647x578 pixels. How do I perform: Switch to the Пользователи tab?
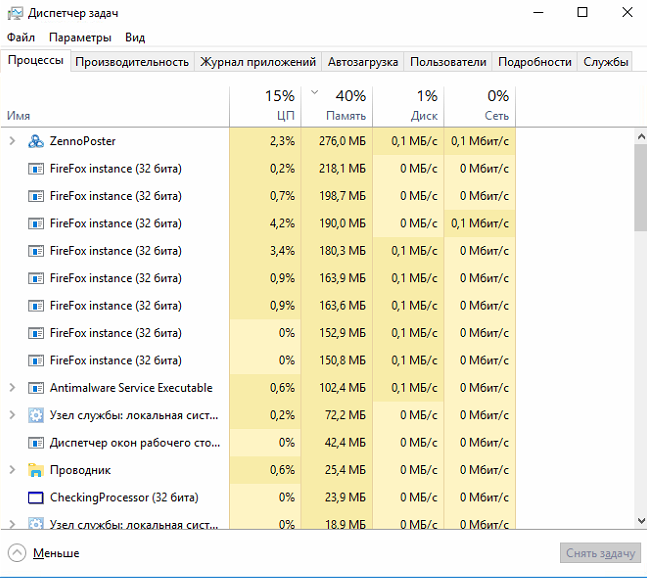(448, 62)
